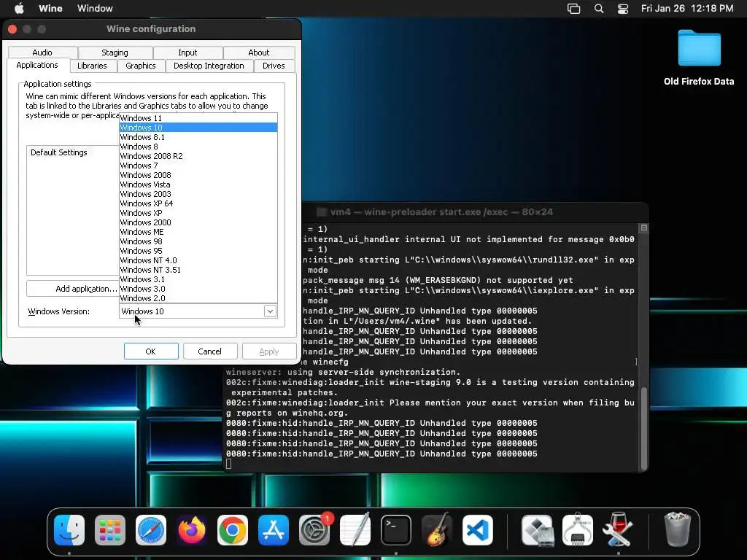747x560 pixels.
Task: Open Control Center in menu bar
Action: click(623, 8)
